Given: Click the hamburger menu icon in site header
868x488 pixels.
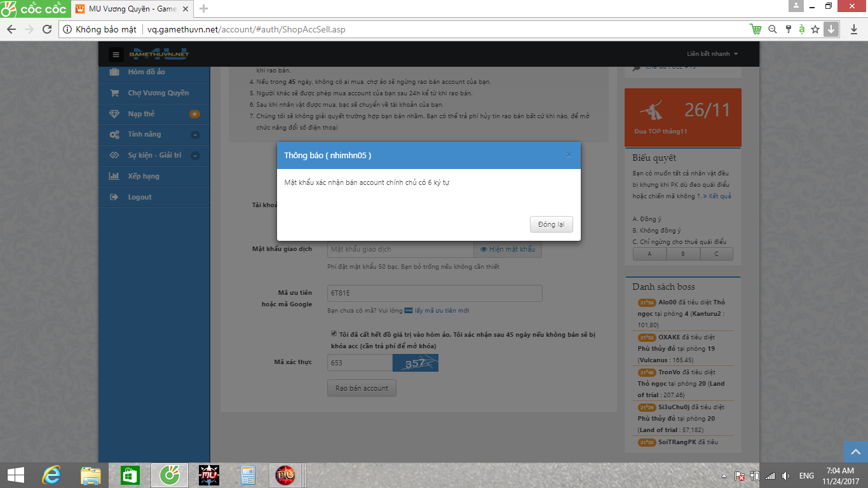Looking at the screenshot, I should click(116, 55).
